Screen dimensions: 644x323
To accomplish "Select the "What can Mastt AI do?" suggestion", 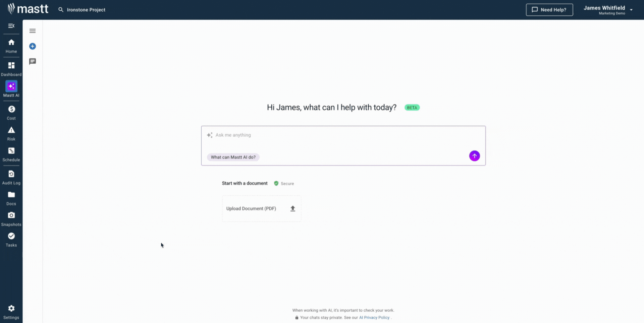I will (x=233, y=157).
